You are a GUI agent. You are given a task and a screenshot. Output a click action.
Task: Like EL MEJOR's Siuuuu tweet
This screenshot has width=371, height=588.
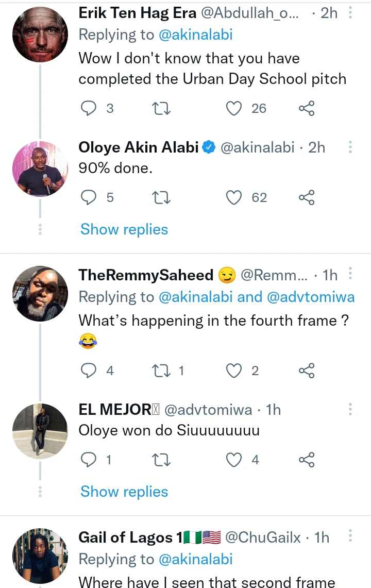point(234,460)
